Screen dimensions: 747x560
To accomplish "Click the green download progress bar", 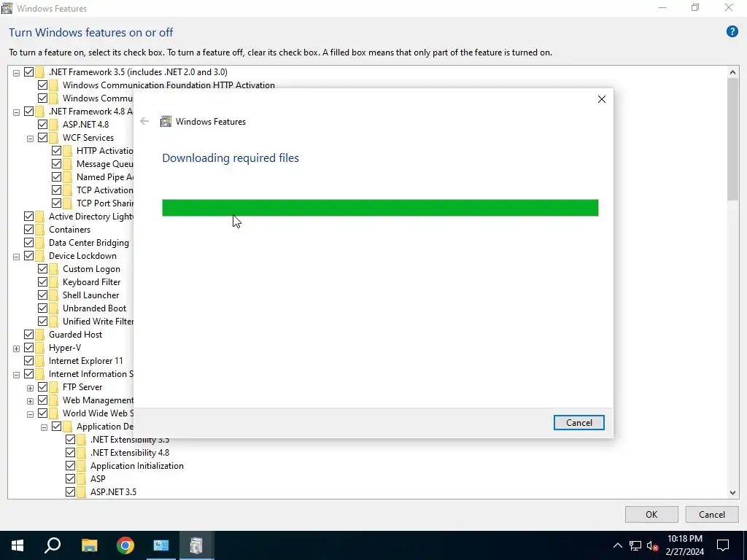I will coord(380,208).
